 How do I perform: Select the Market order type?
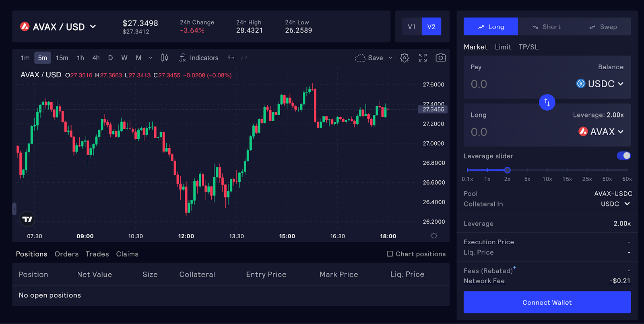(x=475, y=47)
